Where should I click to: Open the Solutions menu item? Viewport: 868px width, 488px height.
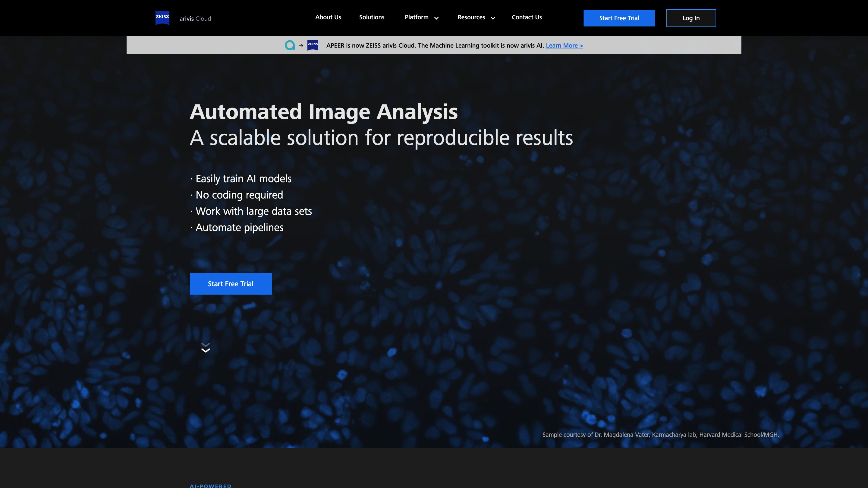371,17
